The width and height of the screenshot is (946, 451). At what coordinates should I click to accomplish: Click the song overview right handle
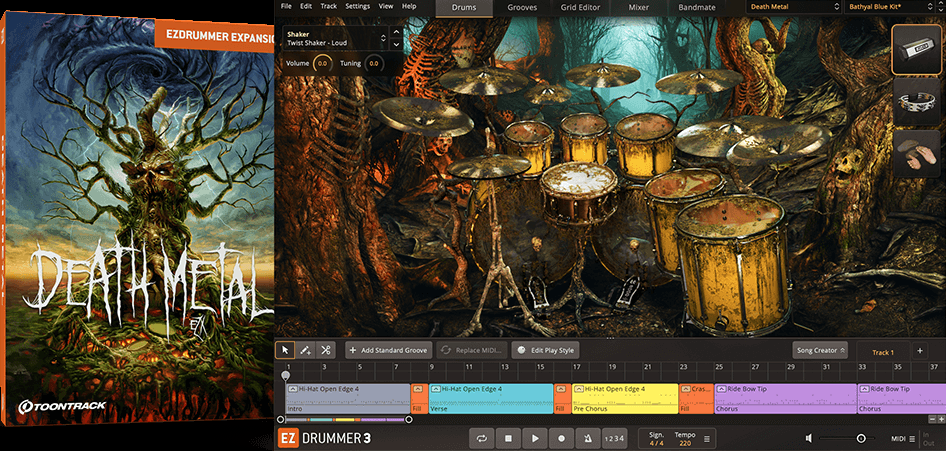(408, 419)
